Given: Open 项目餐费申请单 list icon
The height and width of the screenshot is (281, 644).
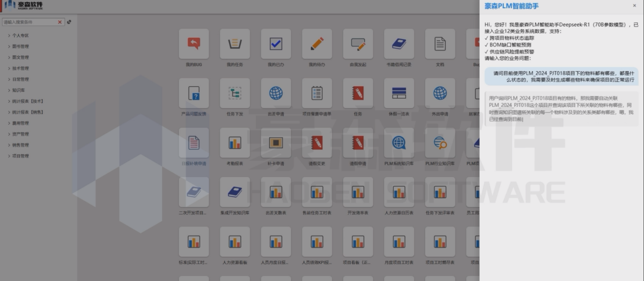Looking at the screenshot, I should coord(317,93).
